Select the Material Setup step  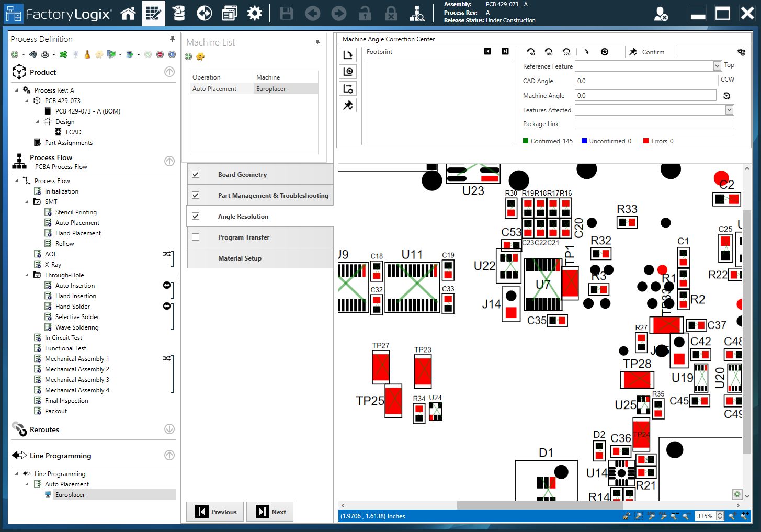point(240,258)
